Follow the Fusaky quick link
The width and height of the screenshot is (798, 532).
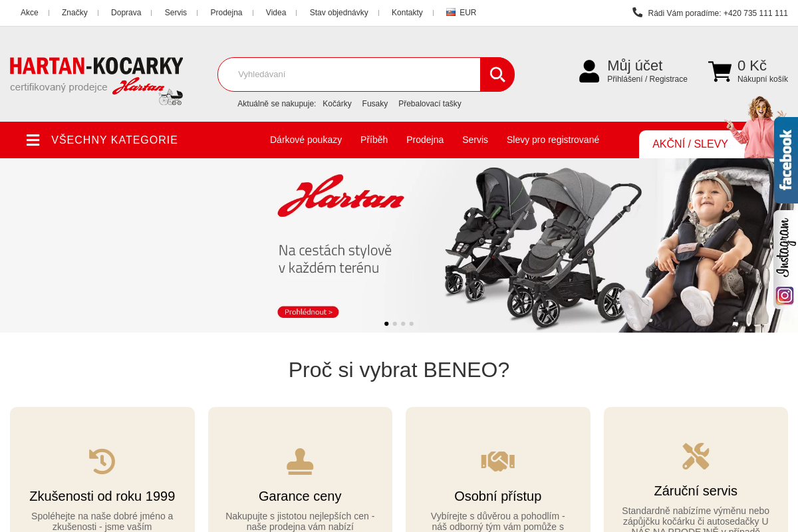[375, 104]
